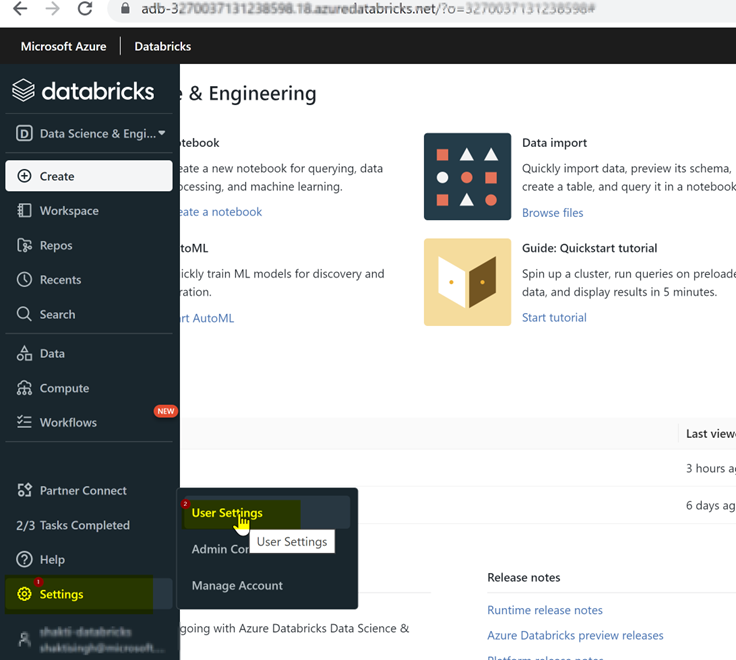Open Azure Databricks preview releases link
Screen dimensions: 736x660
(575, 636)
